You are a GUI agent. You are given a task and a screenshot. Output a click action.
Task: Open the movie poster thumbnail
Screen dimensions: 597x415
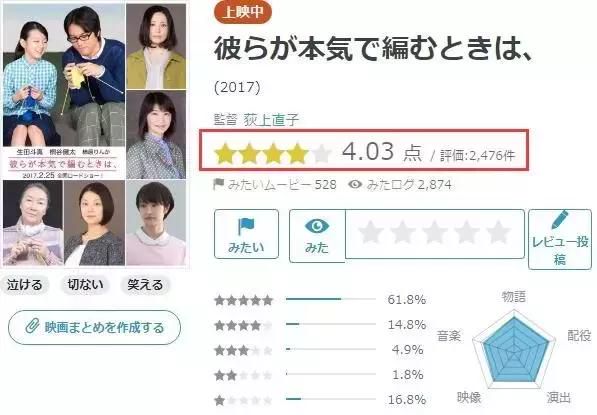[x=95, y=134]
